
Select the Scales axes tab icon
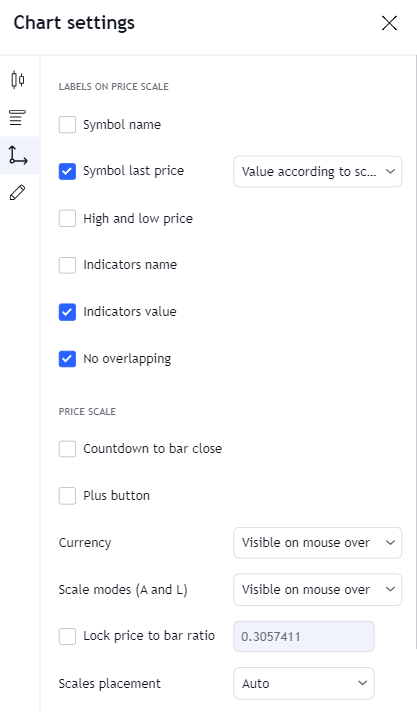click(18, 155)
